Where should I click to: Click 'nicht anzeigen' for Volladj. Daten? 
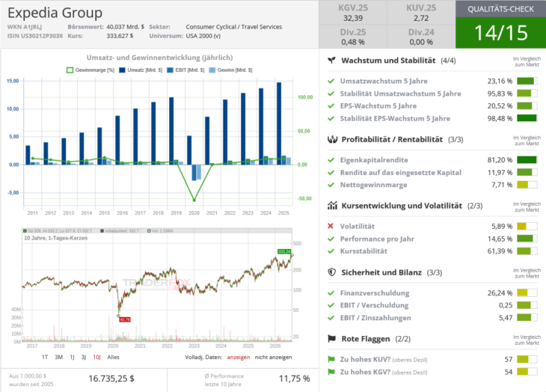tap(273, 357)
